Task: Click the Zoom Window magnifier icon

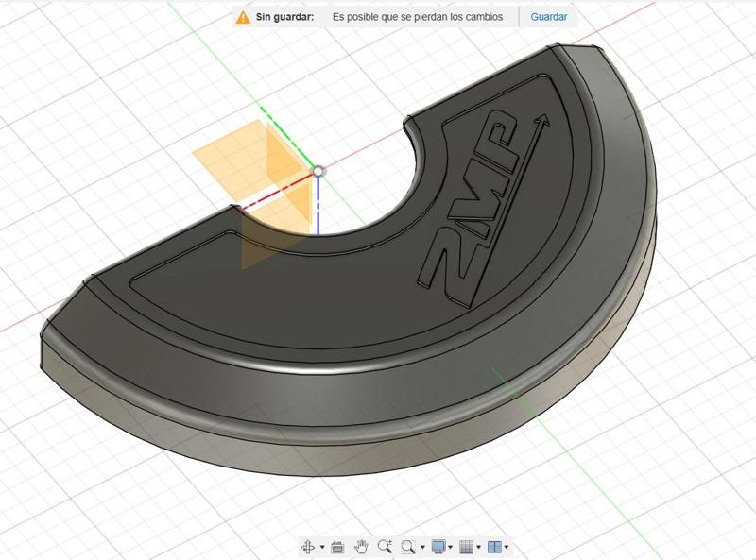Action: 408,547
